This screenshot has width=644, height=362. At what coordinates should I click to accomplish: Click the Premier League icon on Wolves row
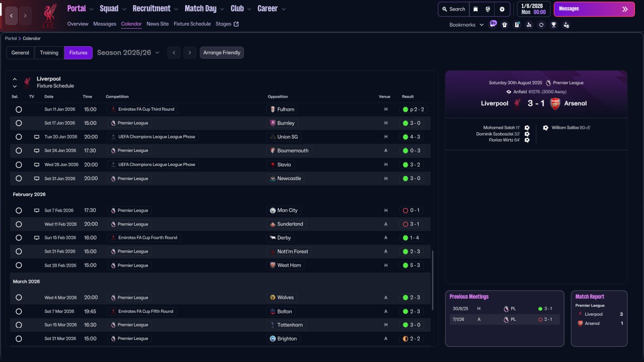[113, 298]
